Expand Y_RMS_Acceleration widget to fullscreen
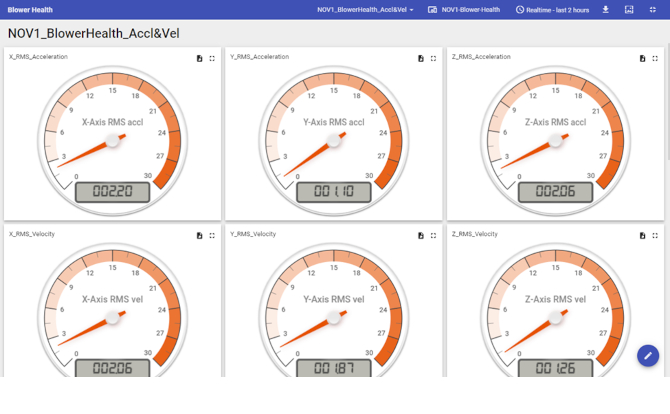 point(434,58)
